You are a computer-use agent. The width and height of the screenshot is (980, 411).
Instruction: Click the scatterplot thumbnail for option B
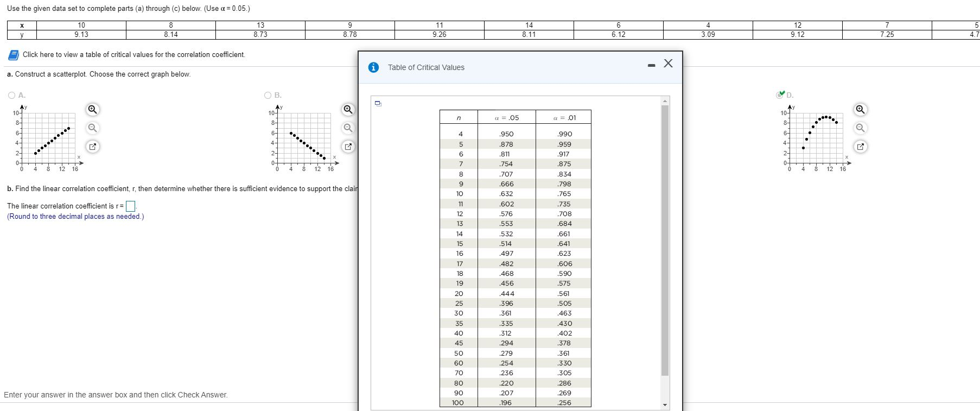point(303,138)
